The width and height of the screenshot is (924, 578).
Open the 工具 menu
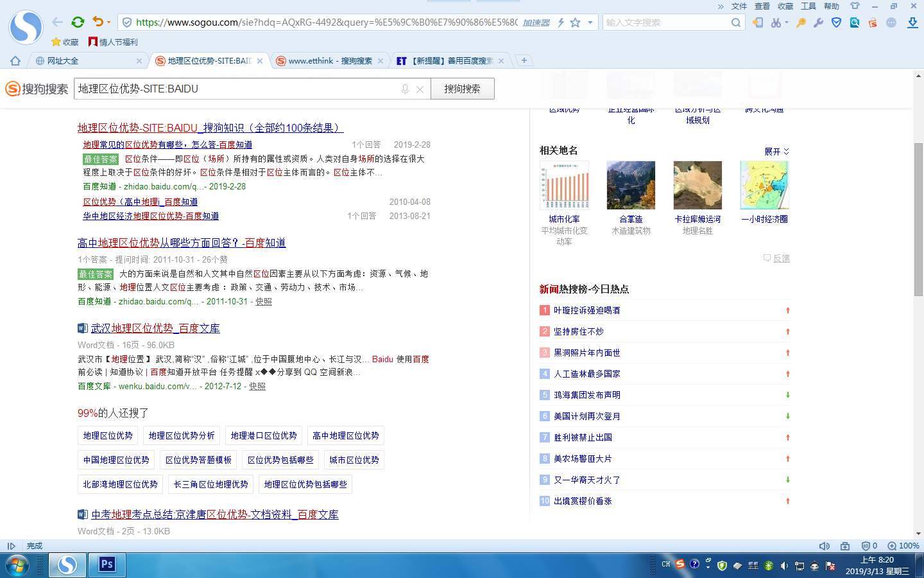809,6
